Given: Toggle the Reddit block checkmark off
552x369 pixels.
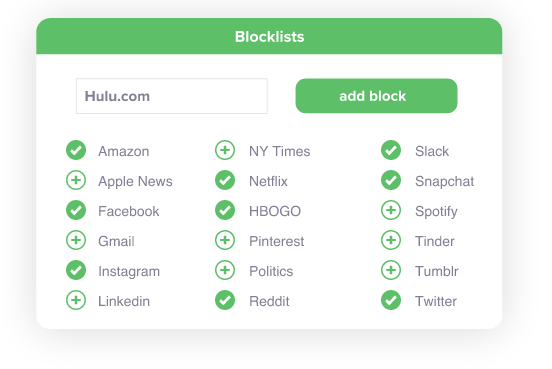Looking at the screenshot, I should point(225,300).
